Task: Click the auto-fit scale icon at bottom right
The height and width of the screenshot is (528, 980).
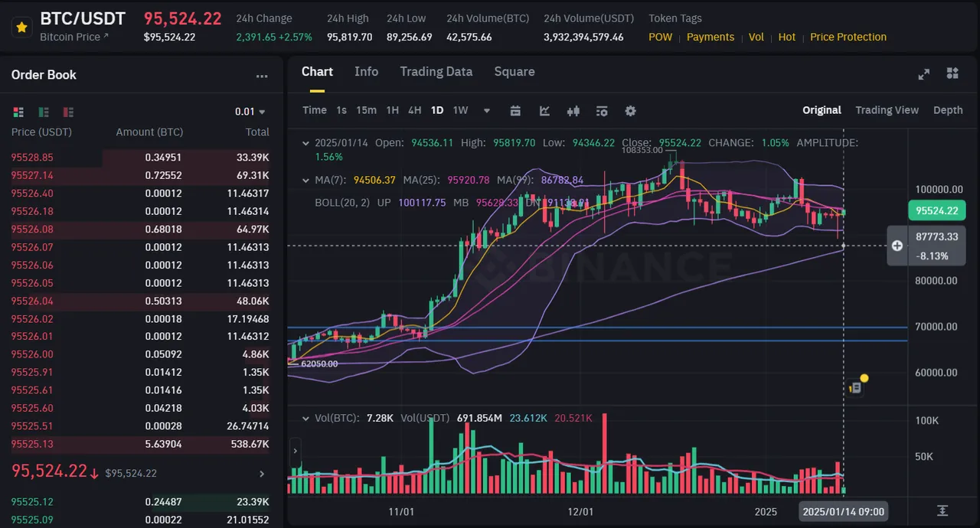Action: click(x=942, y=511)
